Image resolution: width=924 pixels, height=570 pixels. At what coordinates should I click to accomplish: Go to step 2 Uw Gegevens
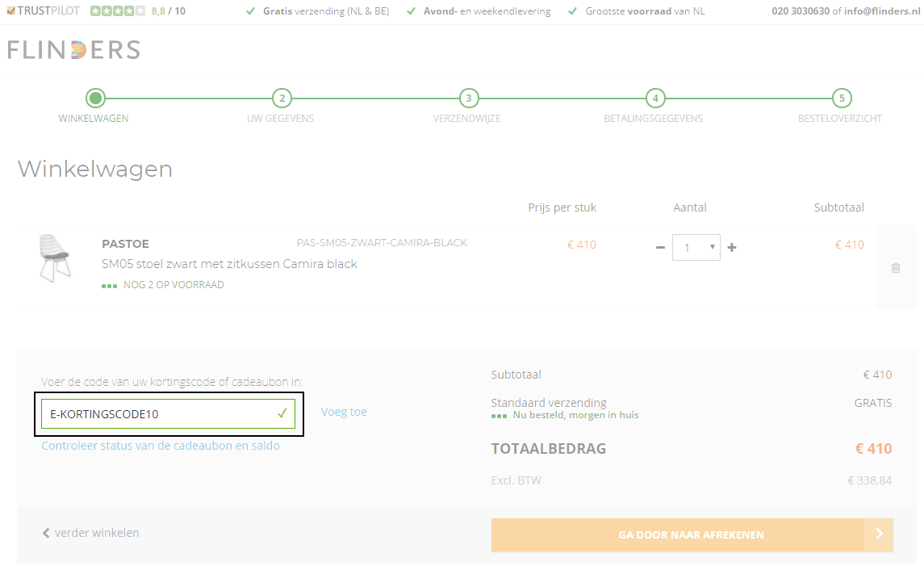point(281,99)
